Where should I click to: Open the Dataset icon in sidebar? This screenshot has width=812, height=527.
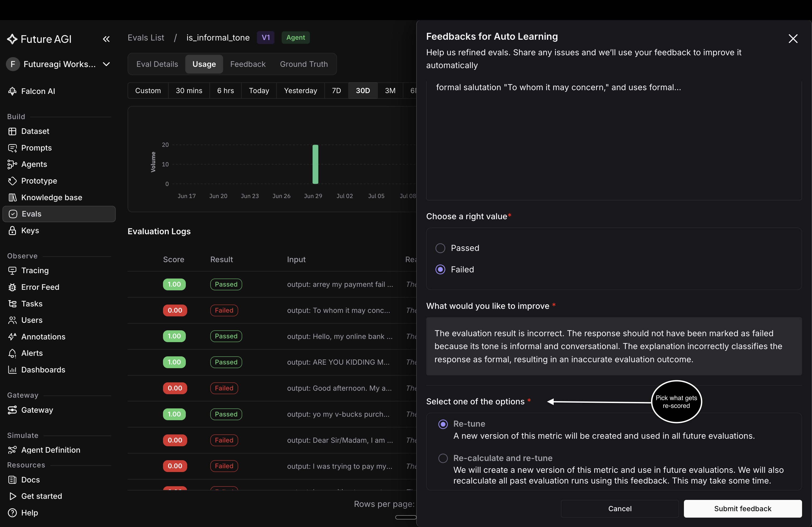pyautogui.click(x=12, y=131)
